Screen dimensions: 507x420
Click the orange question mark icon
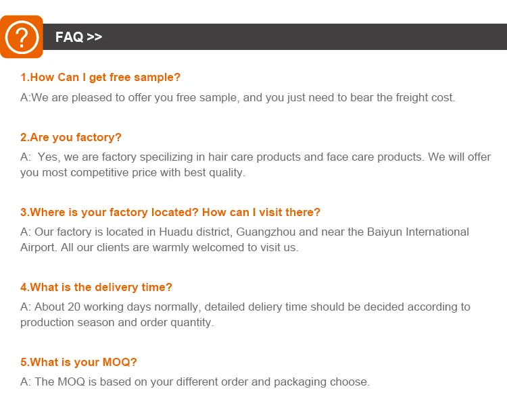(x=22, y=36)
